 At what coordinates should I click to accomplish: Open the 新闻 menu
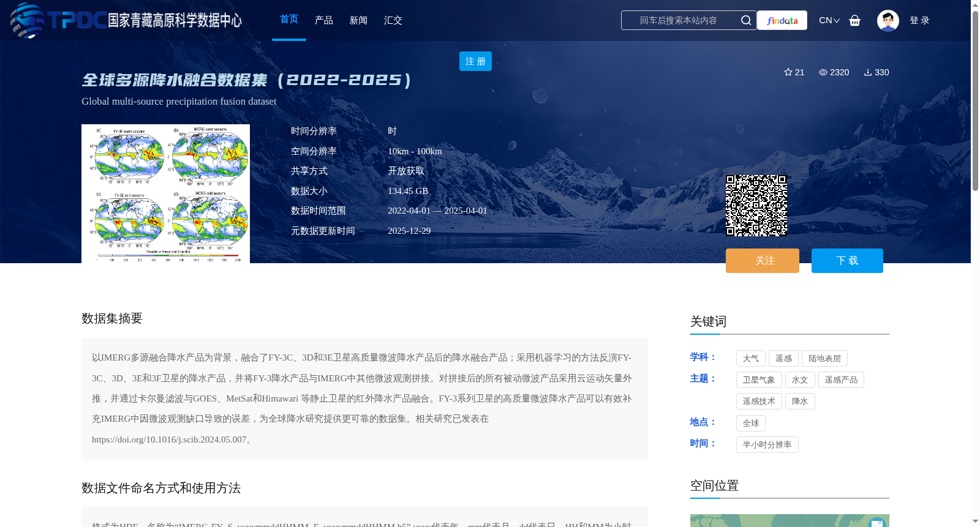(358, 20)
